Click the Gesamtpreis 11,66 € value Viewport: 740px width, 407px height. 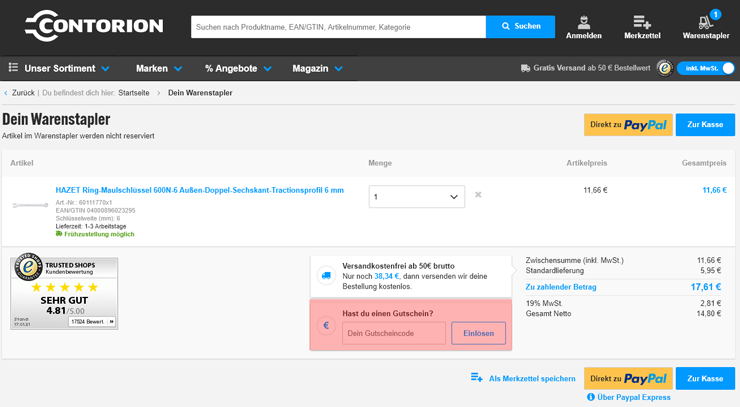715,190
